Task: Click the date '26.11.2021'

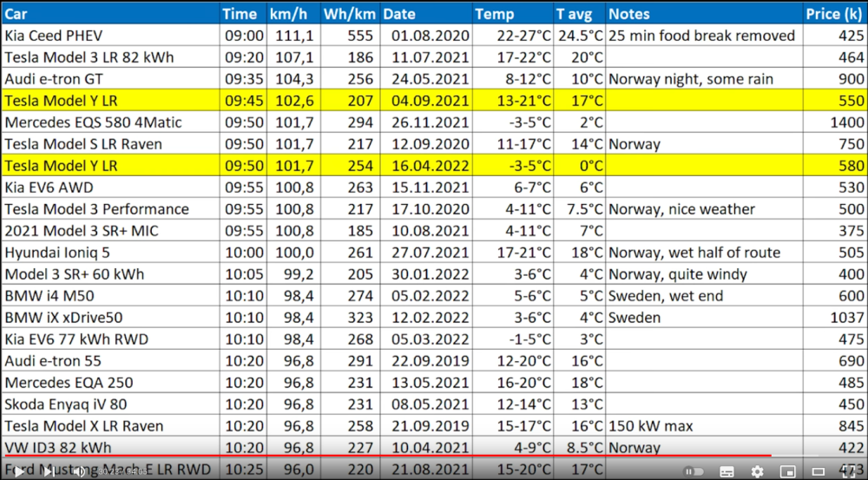Action: (431, 122)
